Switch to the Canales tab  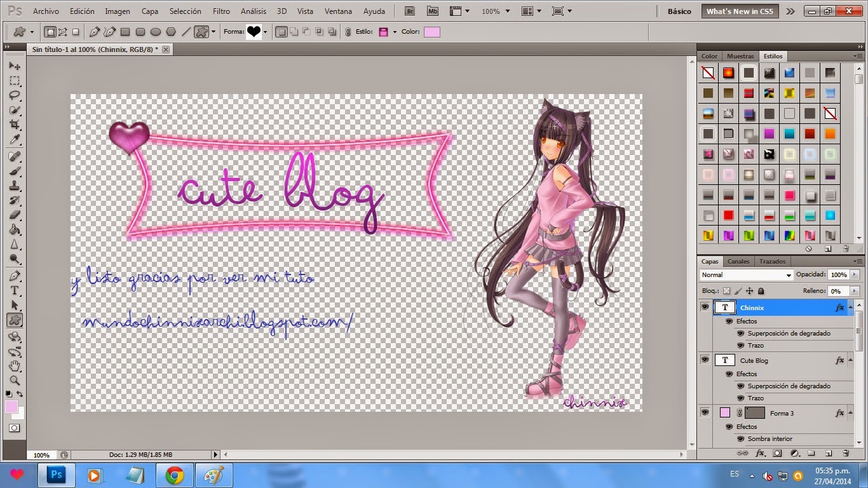point(738,261)
